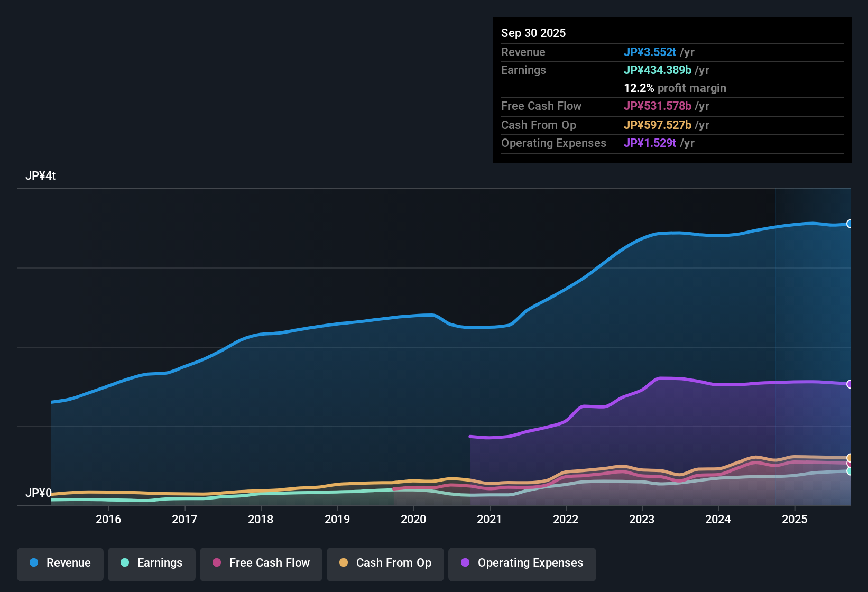
Task: Toggle the Free Cash Flow series visibility
Action: coord(261,563)
